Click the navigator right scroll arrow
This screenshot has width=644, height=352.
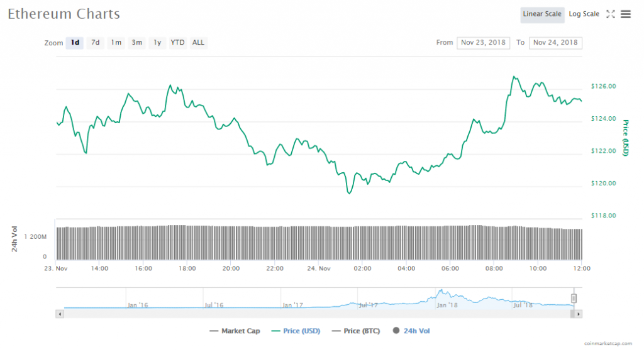tap(578, 313)
